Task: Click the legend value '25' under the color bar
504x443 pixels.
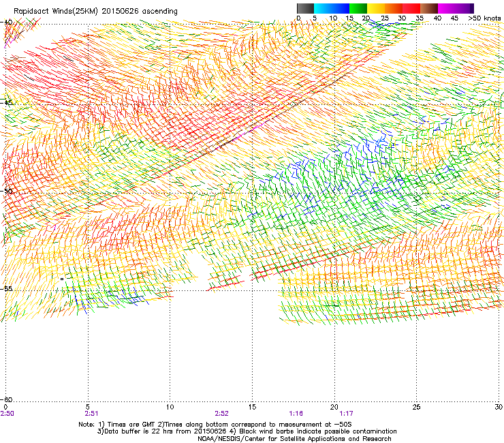Action: tap(385, 18)
